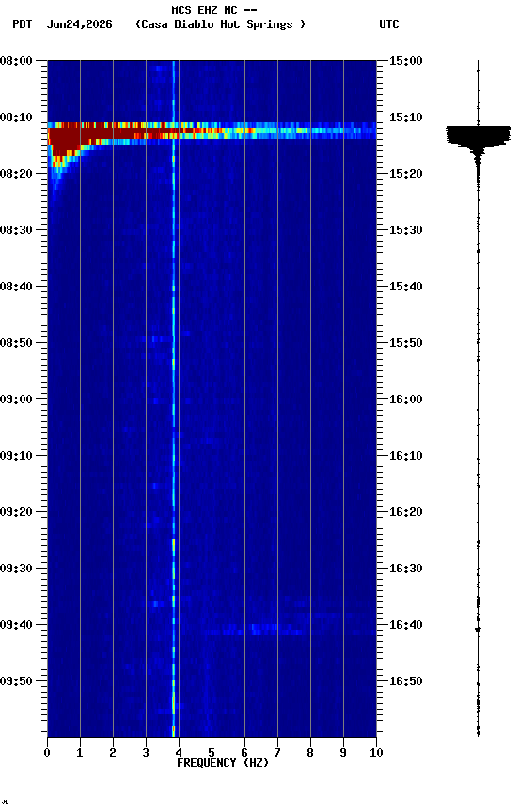Image resolution: width=519 pixels, height=812 pixels.
Task: Click the '0' frequency axis tick label
Action: [x=47, y=753]
